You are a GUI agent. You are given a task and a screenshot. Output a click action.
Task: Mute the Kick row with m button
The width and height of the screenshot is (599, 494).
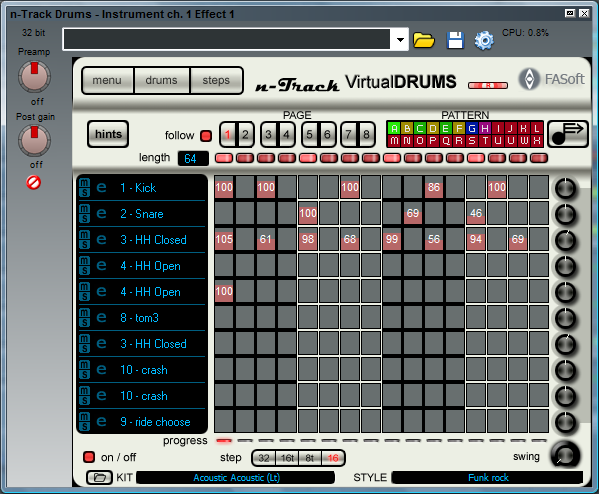[84, 183]
